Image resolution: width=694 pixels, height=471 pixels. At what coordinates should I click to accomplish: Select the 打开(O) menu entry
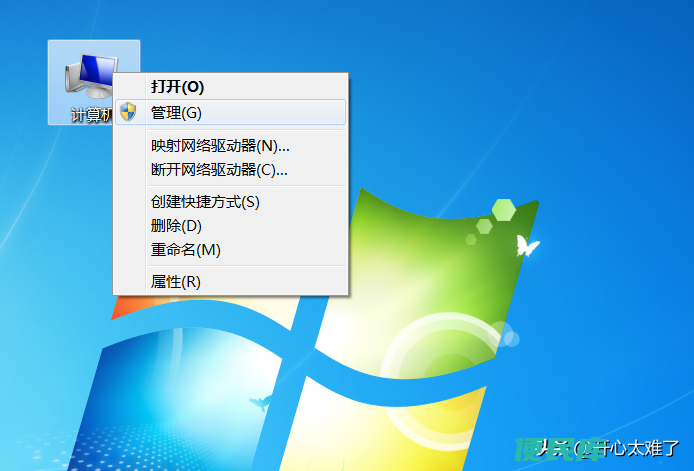click(230, 87)
